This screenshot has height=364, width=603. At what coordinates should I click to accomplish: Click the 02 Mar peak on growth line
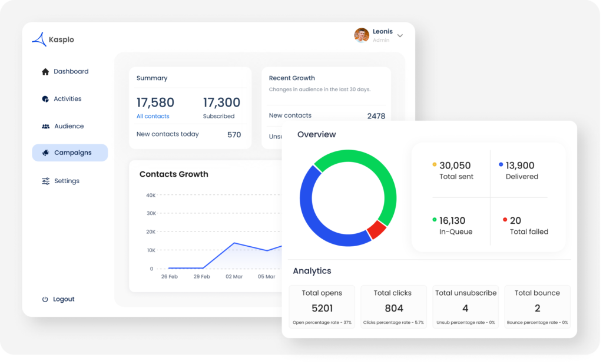point(234,243)
